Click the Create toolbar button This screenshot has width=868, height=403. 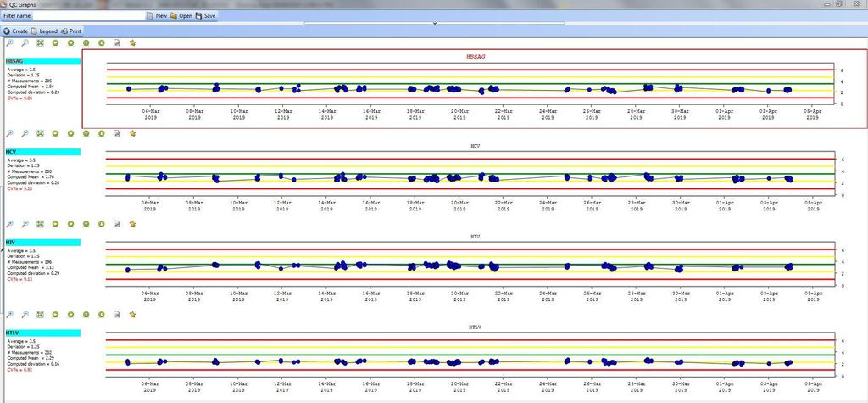[x=15, y=31]
